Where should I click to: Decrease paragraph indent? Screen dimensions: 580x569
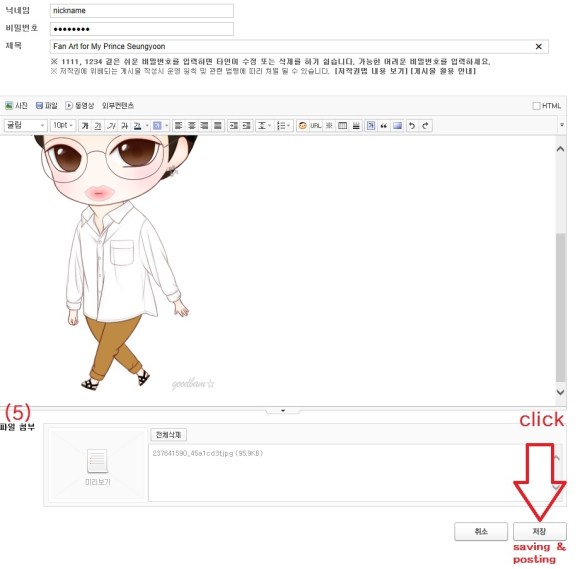(246, 126)
